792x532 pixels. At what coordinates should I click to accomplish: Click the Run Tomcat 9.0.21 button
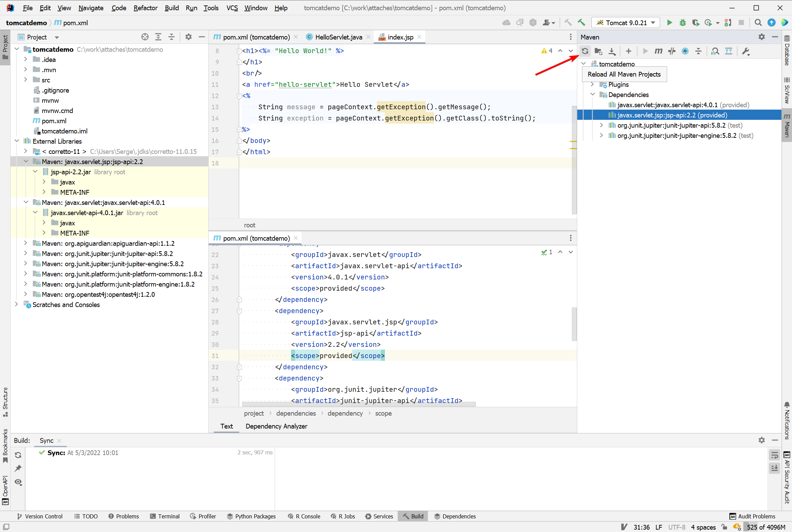[x=669, y=22]
